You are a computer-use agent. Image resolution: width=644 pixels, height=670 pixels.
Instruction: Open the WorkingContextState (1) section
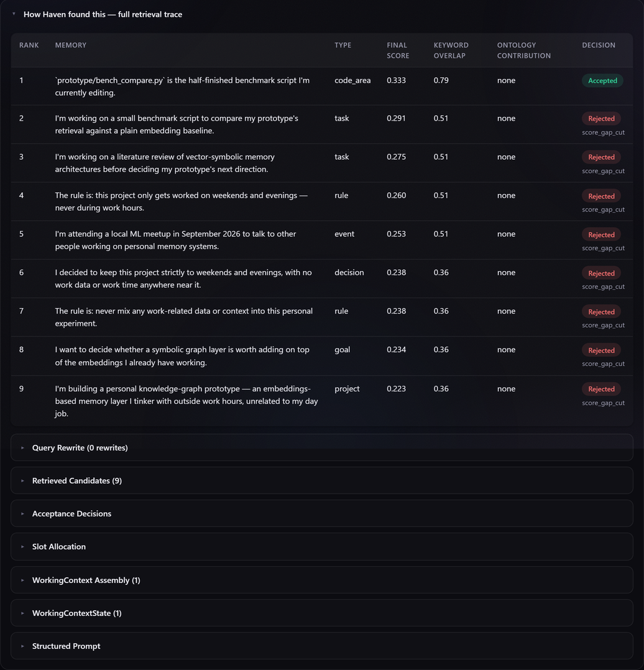coord(321,613)
